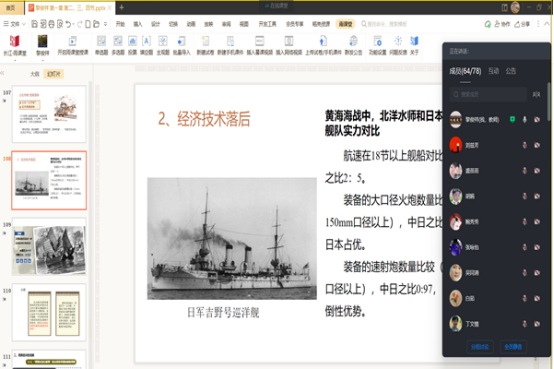Viewport: 554px width, 369px height.
Task: Click the 群发公告 announcement icon
Action: [x=353, y=41]
